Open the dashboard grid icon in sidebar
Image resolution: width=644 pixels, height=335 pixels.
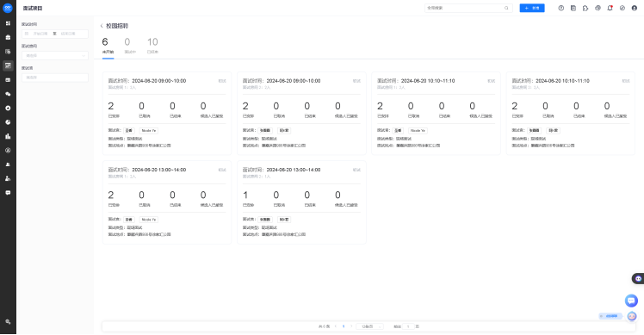pos(8,23)
